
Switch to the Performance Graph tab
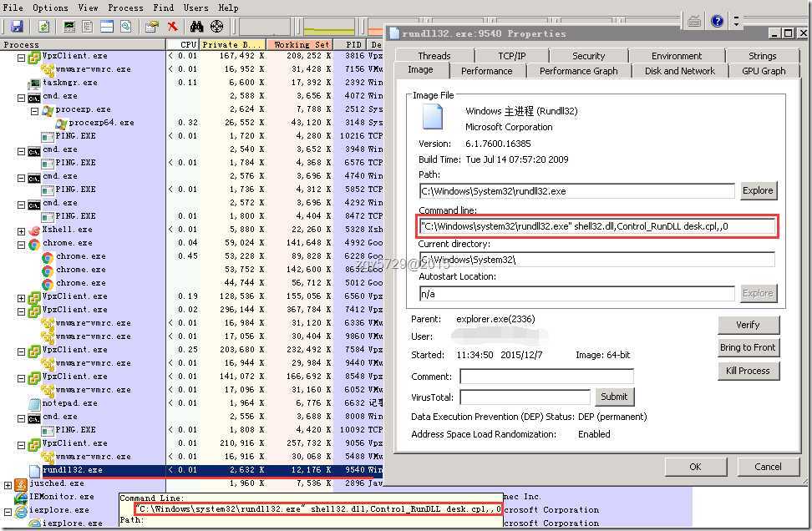[578, 71]
